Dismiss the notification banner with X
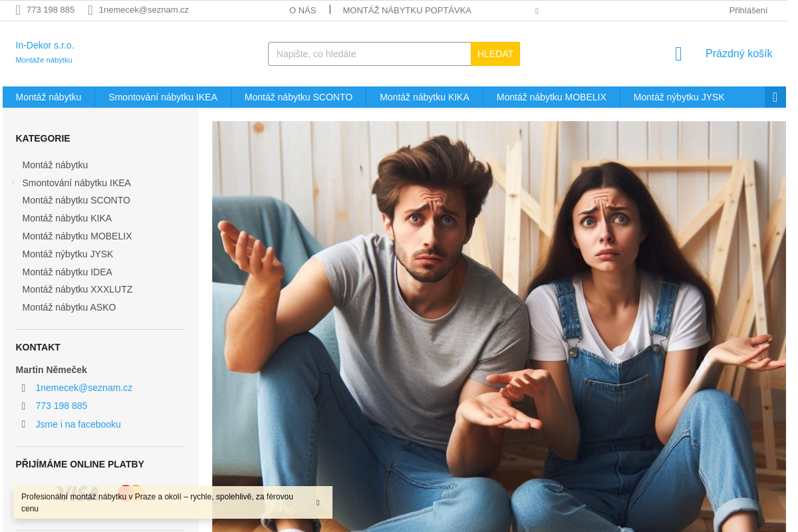 click(x=318, y=503)
